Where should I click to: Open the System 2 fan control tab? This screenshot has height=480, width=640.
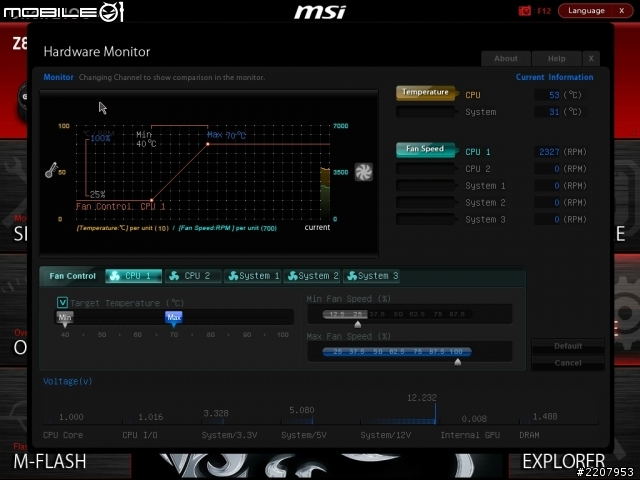point(312,276)
